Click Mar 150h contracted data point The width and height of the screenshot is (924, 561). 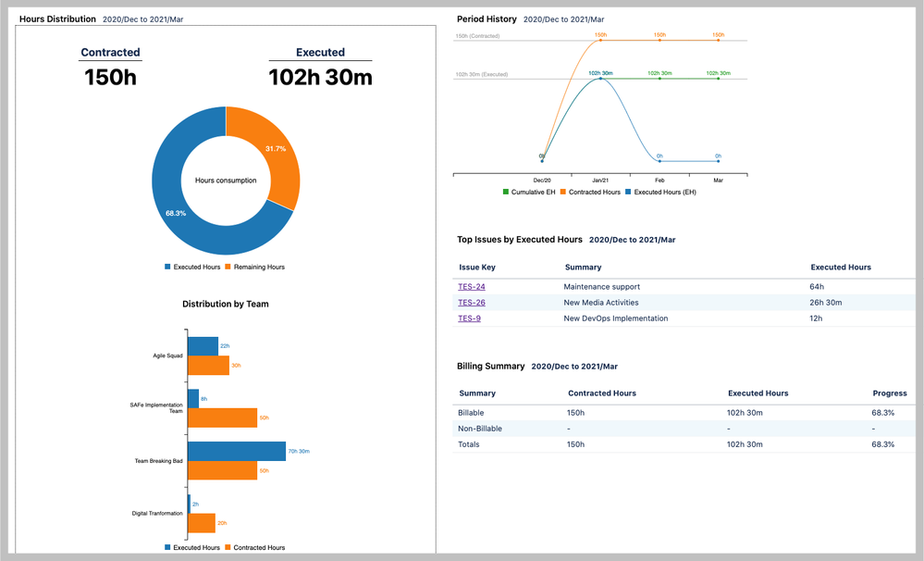[719, 40]
